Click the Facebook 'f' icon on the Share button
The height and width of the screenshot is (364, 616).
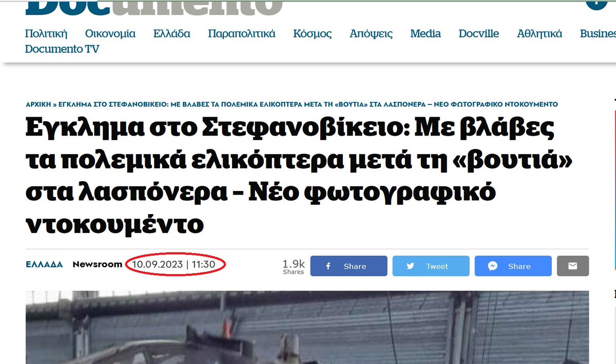click(328, 266)
